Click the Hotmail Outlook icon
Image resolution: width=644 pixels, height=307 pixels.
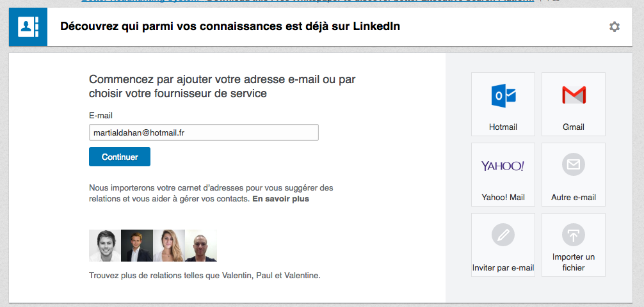point(503,95)
